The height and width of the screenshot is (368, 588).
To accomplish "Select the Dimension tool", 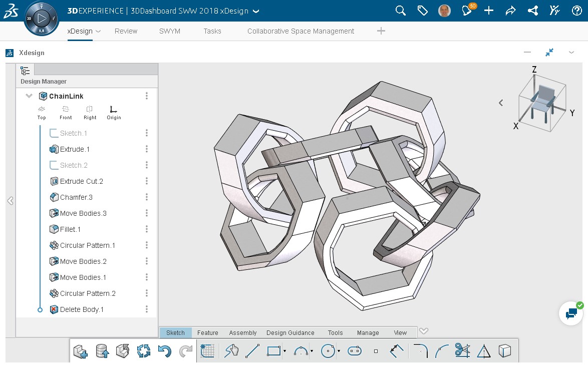I will 396,351.
